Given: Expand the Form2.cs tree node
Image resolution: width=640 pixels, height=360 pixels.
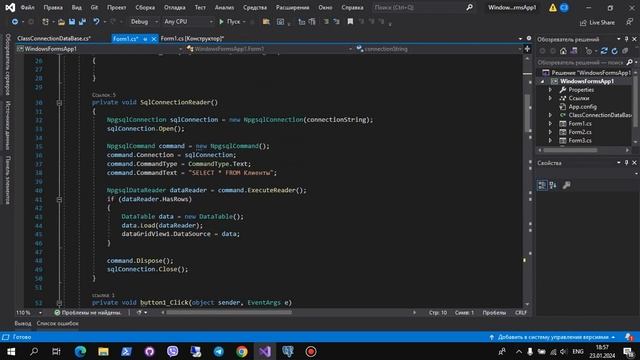Looking at the screenshot, I should 550,132.
